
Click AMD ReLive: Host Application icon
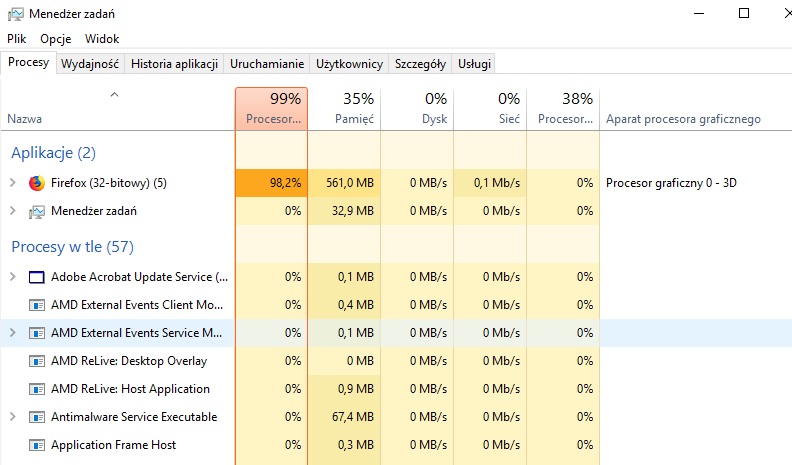click(x=36, y=389)
